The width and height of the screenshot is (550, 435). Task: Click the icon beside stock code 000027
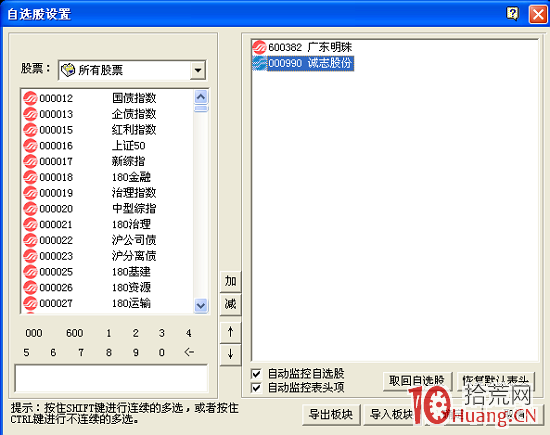click(30, 303)
